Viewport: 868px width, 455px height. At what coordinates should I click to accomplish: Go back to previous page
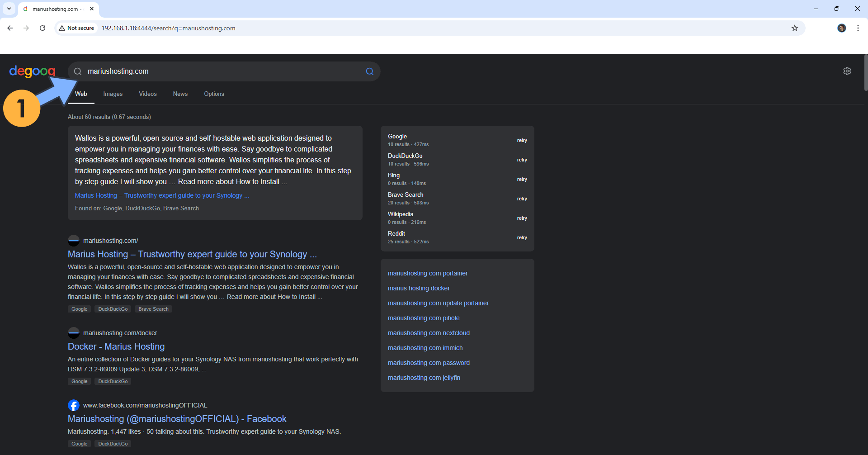(x=10, y=28)
